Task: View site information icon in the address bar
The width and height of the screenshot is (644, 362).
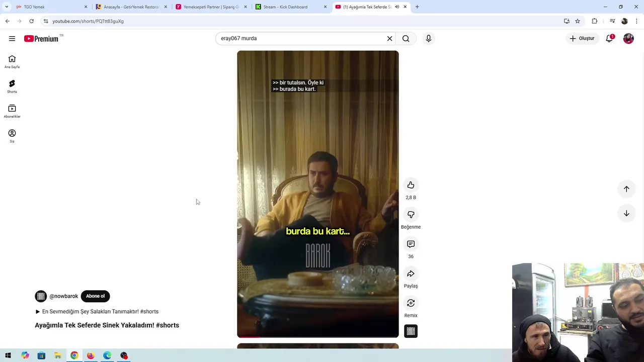Action: [x=46, y=21]
